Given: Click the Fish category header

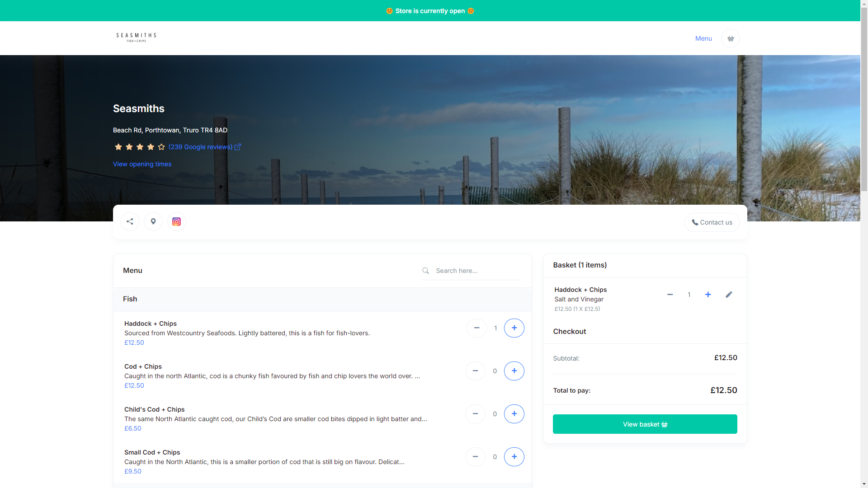Looking at the screenshot, I should click(x=322, y=299).
